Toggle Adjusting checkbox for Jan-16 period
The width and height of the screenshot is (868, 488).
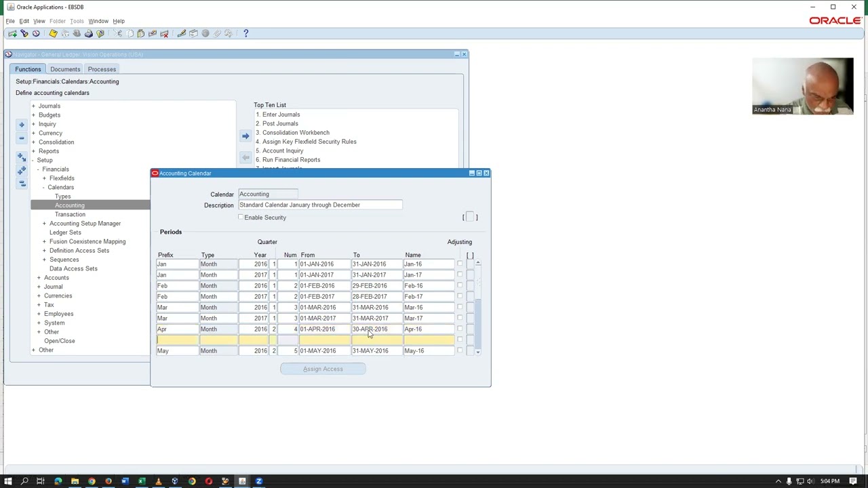pyautogui.click(x=460, y=264)
